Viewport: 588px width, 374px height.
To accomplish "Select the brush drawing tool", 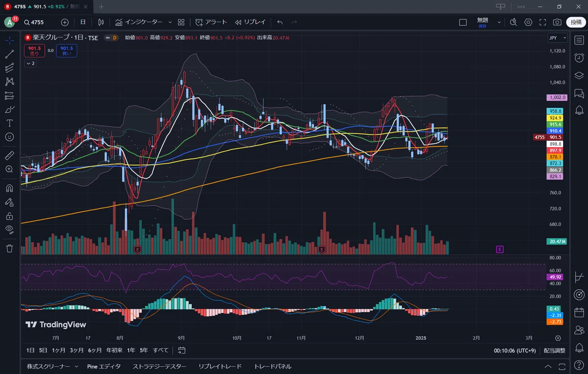I will 9,109.
